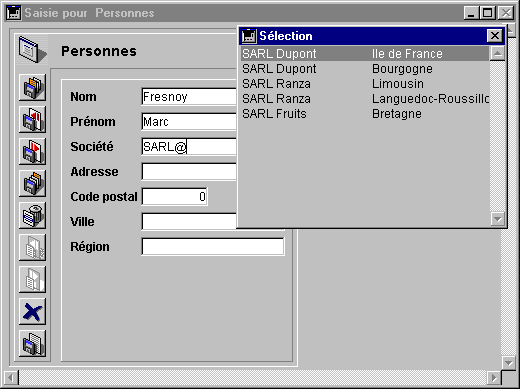Click the Personnes heading text
520x389 pixels.
click(x=99, y=51)
